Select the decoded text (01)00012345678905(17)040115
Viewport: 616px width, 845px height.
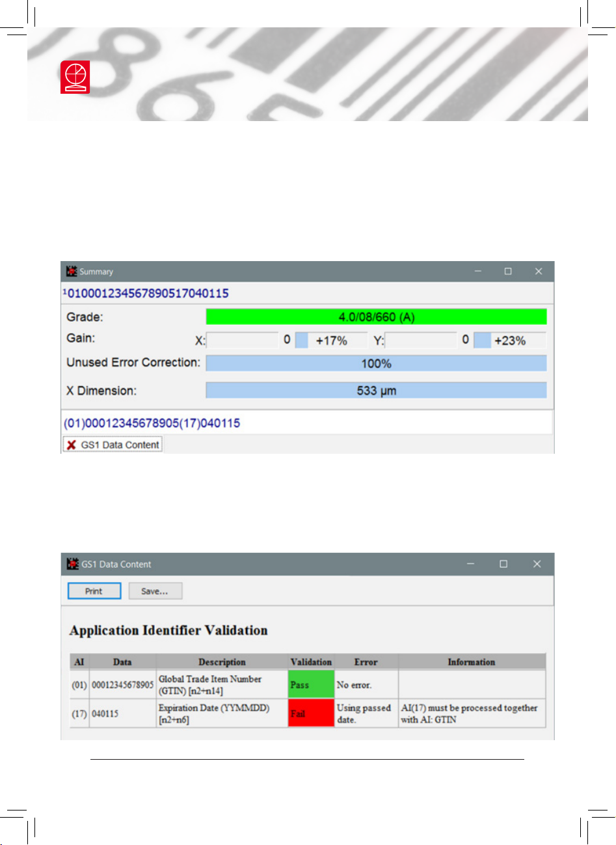(152, 423)
